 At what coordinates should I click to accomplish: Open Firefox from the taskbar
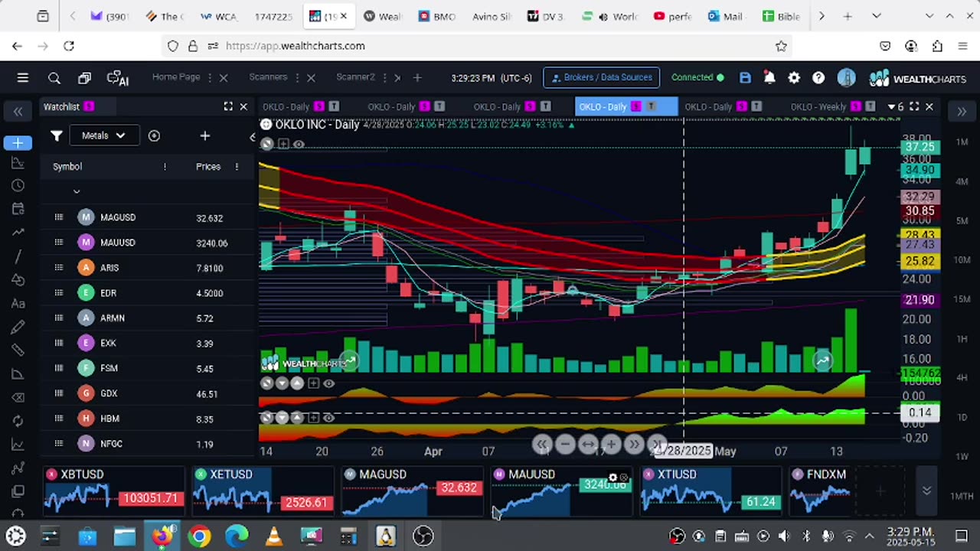[162, 536]
